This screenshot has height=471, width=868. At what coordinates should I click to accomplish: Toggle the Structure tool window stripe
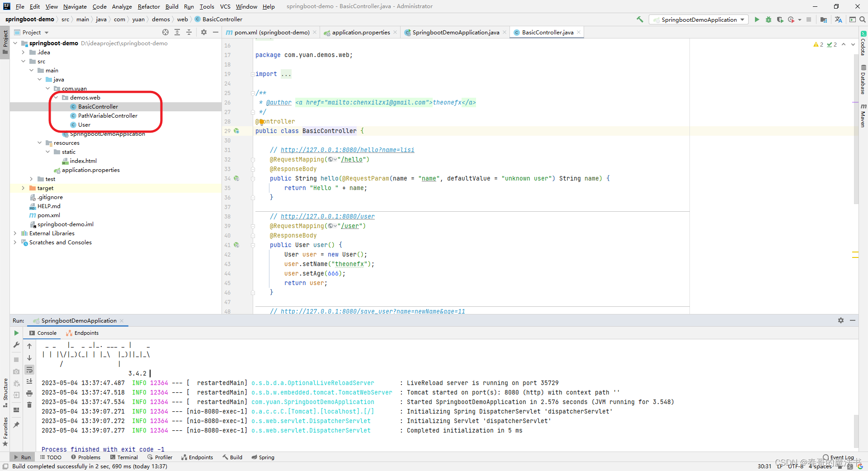pyautogui.click(x=5, y=393)
